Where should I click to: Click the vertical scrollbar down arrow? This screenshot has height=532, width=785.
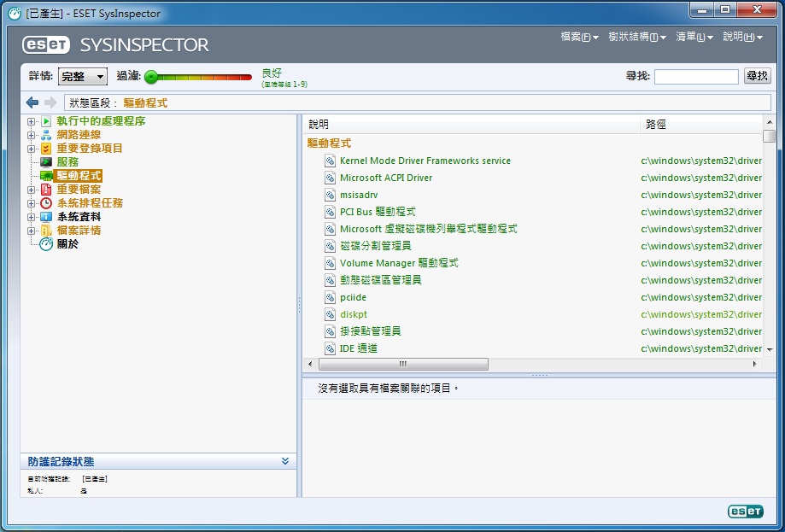coord(770,350)
